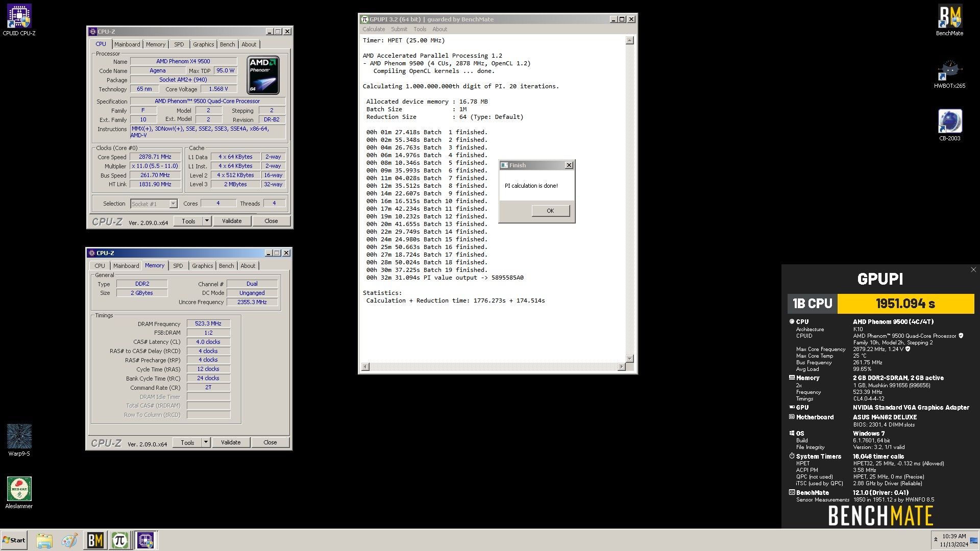Viewport: 980px width, 551px height.
Task: Click the 1B CPU label in BenchMate
Action: coord(813,304)
